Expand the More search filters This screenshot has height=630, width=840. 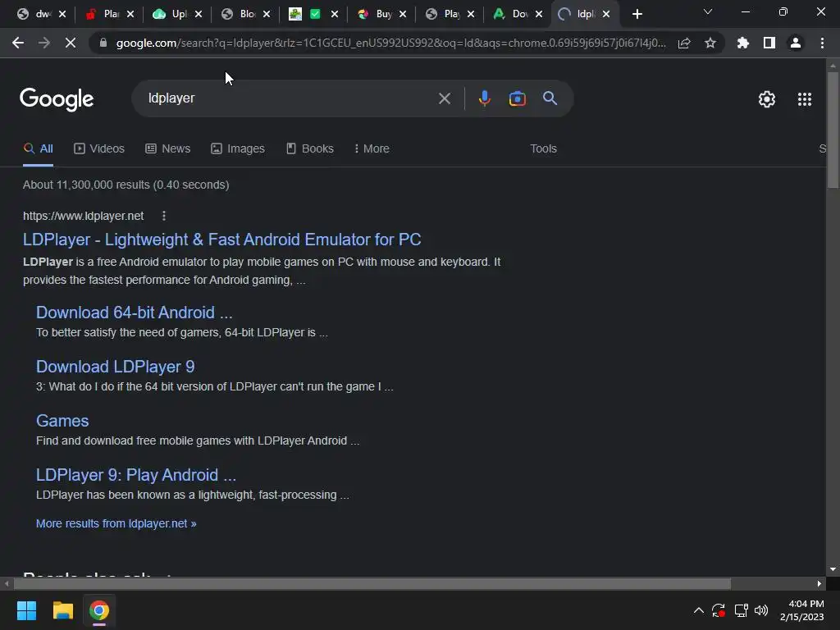372,148
